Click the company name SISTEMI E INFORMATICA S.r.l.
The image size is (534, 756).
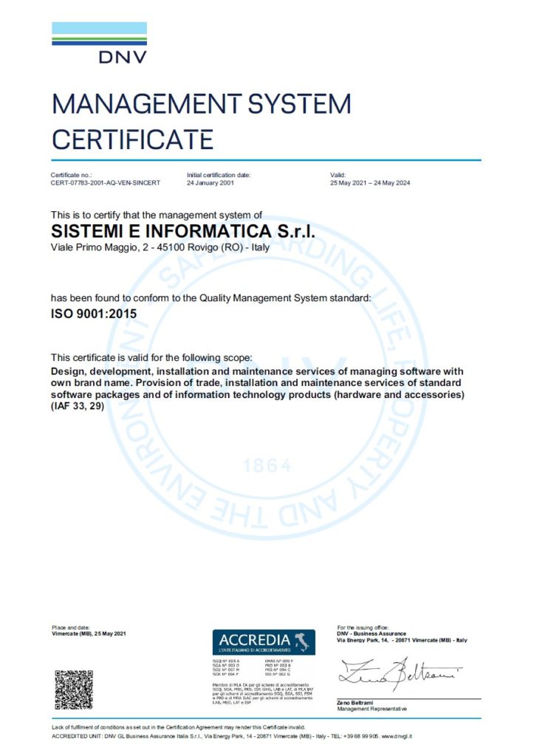click(x=183, y=231)
